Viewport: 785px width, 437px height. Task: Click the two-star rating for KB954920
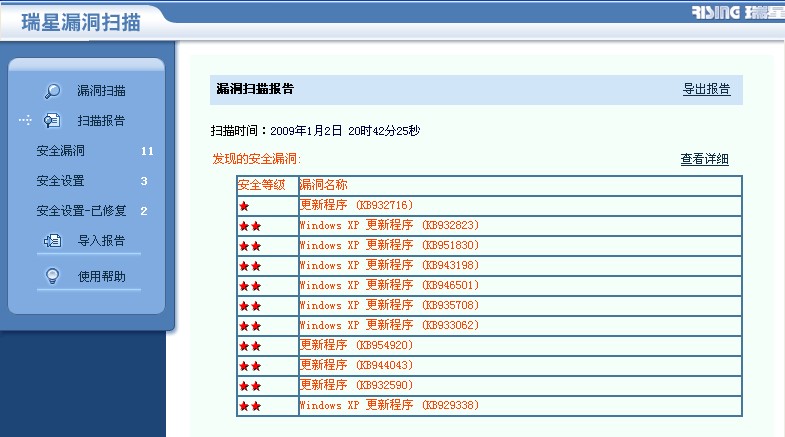250,346
